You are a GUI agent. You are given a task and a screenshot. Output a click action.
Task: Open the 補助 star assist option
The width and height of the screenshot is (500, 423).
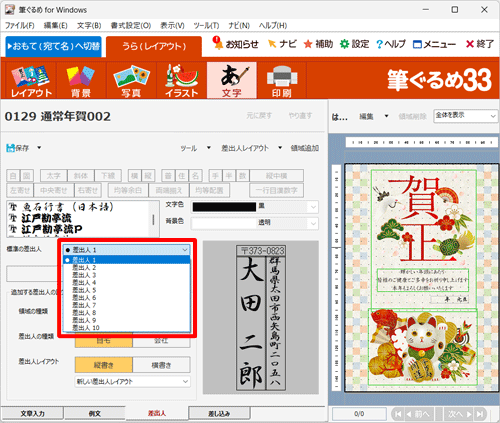tap(318, 44)
